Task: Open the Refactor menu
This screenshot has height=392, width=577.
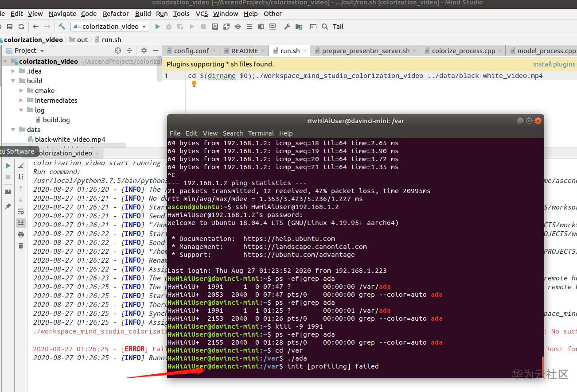Action: (x=116, y=14)
